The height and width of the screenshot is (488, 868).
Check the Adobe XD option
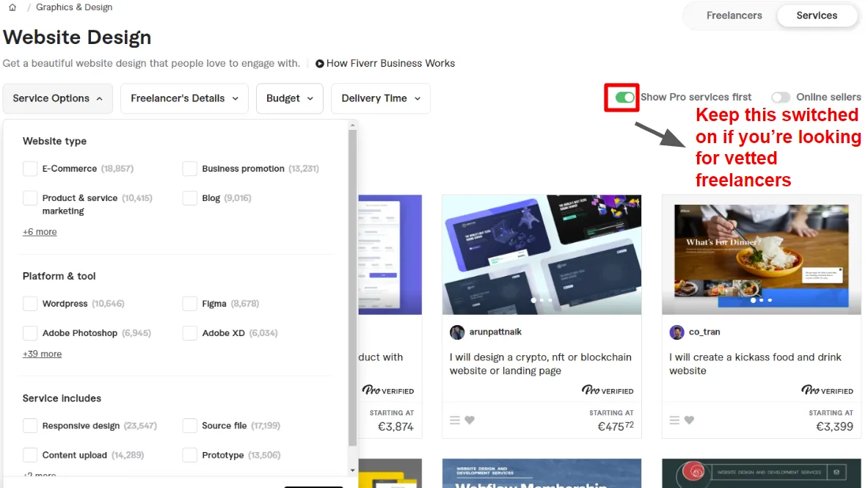189,333
